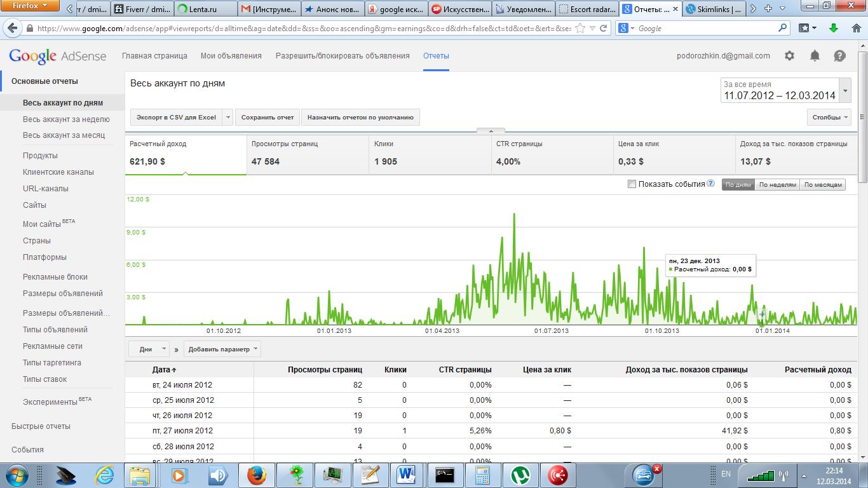Open the Мои объявления navigation item
868x488 pixels.
coord(231,56)
